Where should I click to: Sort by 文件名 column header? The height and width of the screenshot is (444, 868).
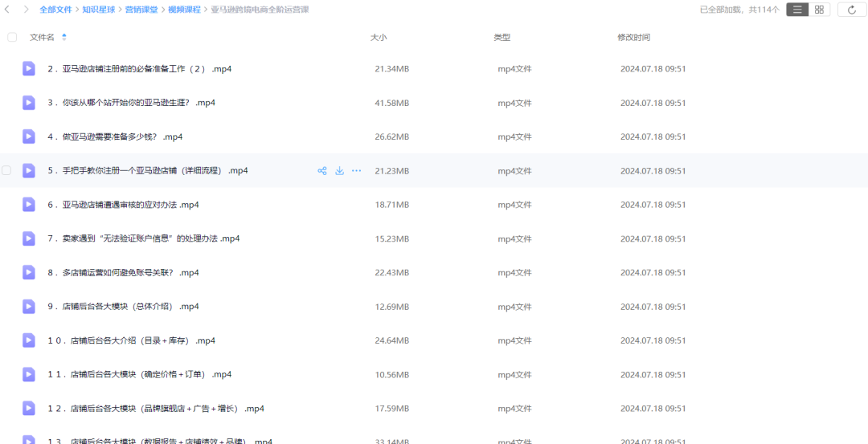(x=42, y=37)
